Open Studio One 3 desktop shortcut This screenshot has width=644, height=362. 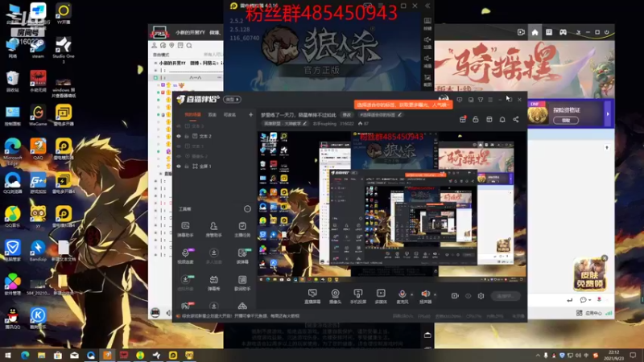(64, 50)
